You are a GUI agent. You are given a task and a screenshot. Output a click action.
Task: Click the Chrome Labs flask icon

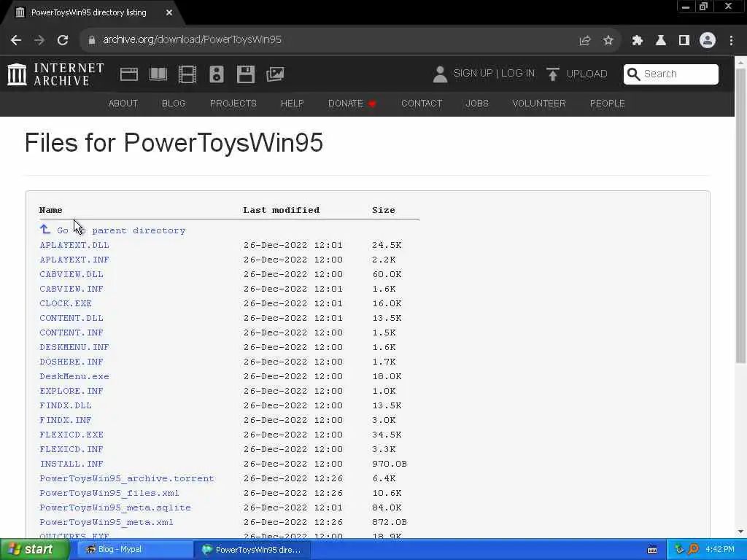pyautogui.click(x=661, y=41)
